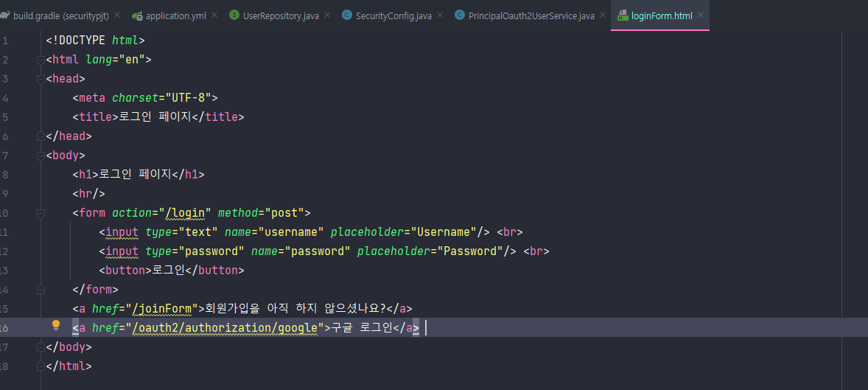Click the name="username" attribute
Viewport: 868px width, 390px height.
pyautogui.click(x=275, y=232)
